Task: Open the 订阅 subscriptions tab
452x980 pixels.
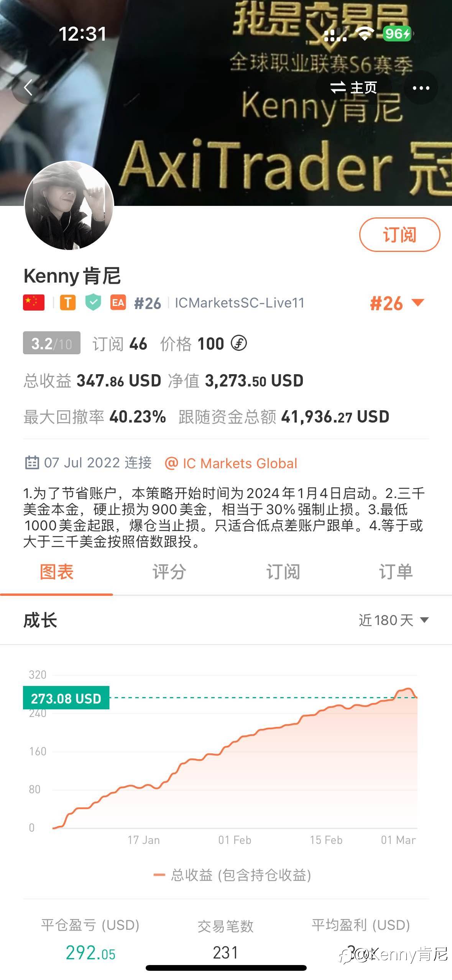Action: pyautogui.click(x=283, y=572)
